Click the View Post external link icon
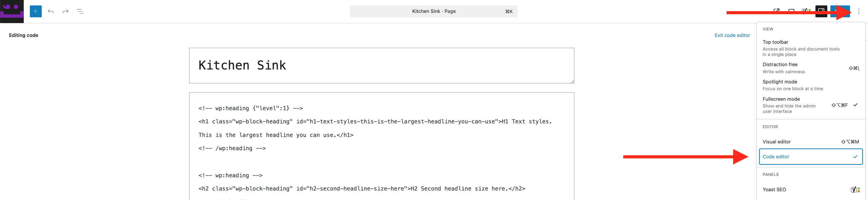The height and width of the screenshot is (200, 868). tap(776, 11)
